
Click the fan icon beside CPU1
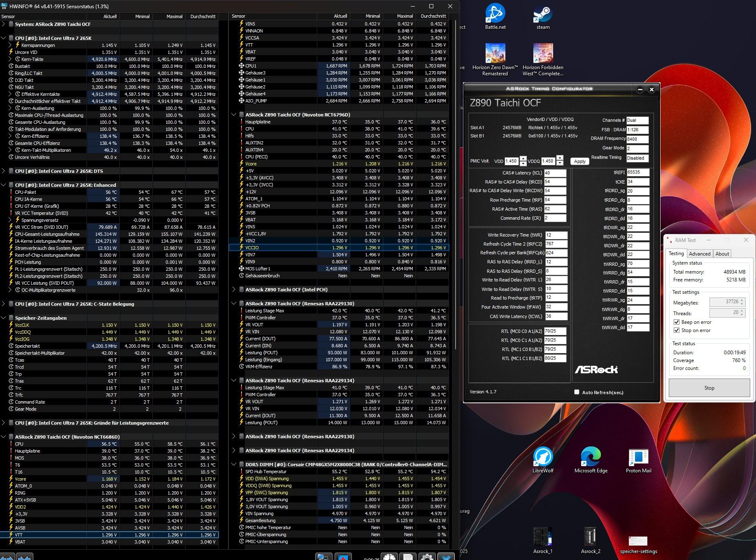(242, 66)
